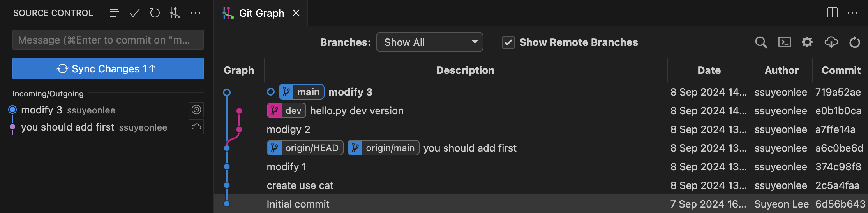Open Git Graph view from Source Control header
The height and width of the screenshot is (213, 868).
coord(175,13)
